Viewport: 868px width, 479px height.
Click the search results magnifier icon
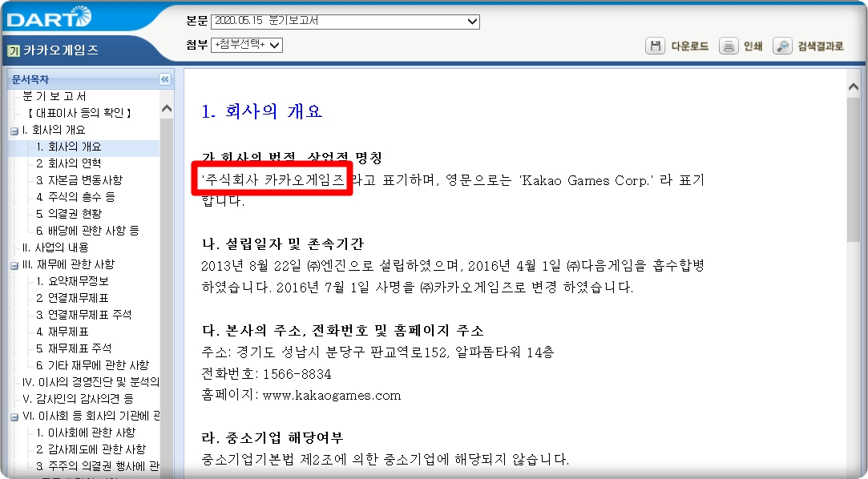pyautogui.click(x=782, y=46)
